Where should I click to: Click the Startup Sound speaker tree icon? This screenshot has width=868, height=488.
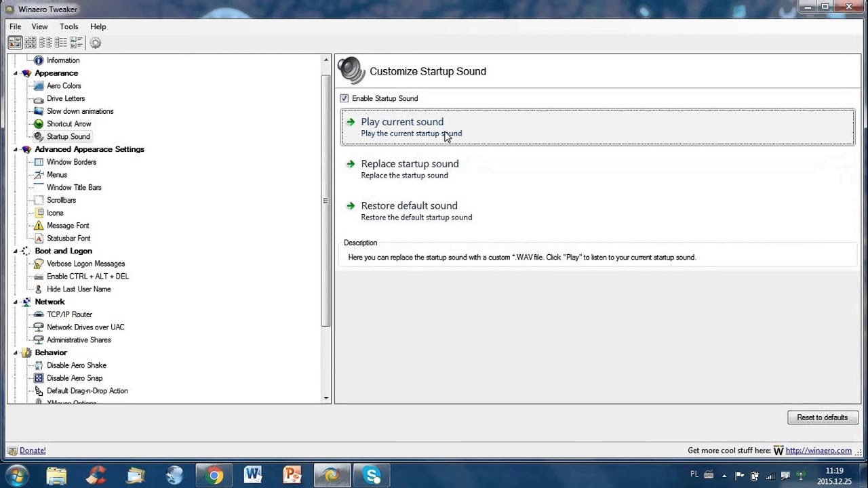click(x=39, y=137)
